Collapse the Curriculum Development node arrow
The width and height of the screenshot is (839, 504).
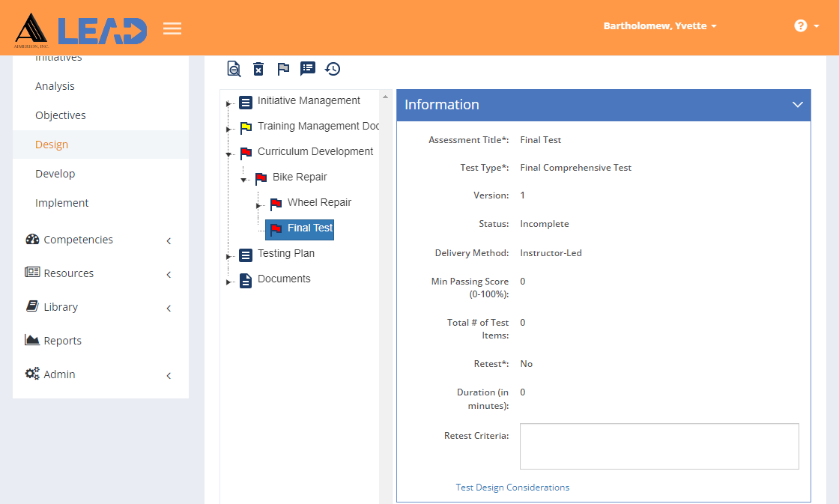click(x=228, y=154)
